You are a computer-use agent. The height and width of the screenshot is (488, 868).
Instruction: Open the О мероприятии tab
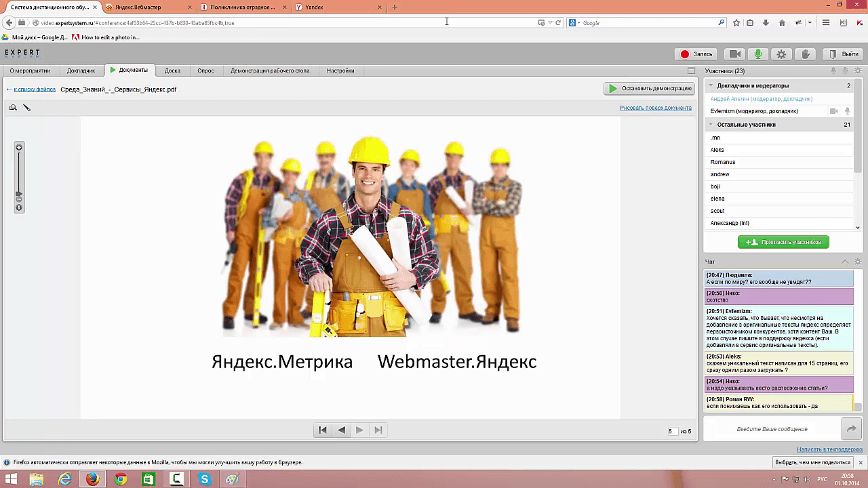coord(30,70)
